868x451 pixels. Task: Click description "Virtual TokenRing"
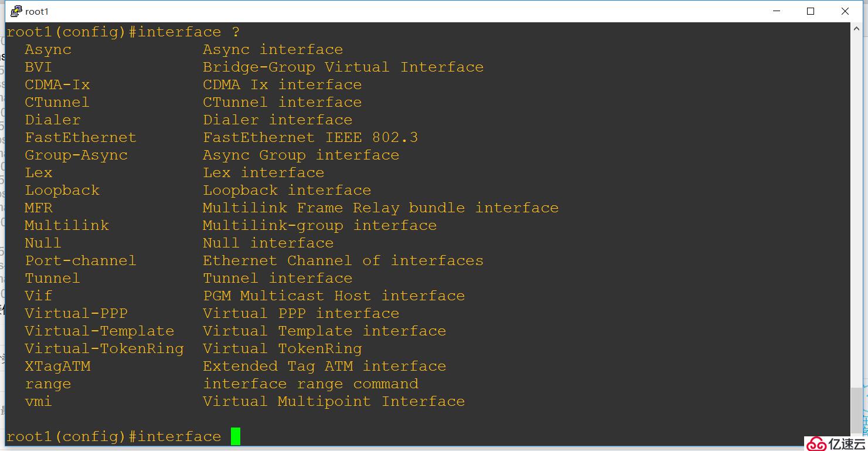(x=282, y=349)
